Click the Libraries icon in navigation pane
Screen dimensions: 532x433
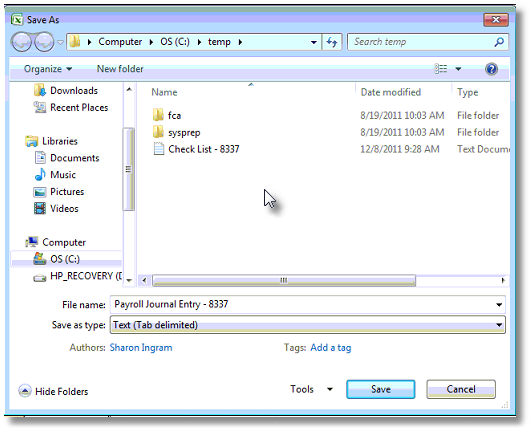point(32,141)
